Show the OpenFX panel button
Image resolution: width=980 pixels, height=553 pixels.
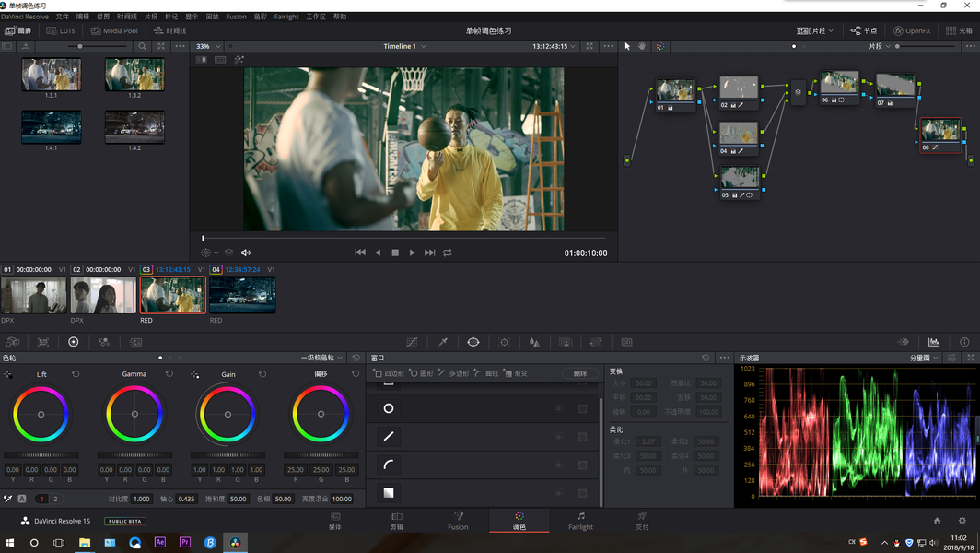[x=912, y=30]
